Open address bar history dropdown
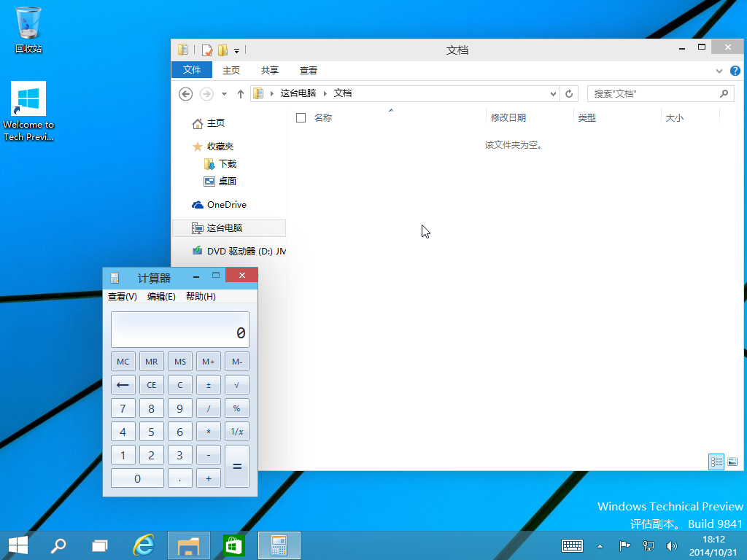747x560 pixels. tap(553, 94)
